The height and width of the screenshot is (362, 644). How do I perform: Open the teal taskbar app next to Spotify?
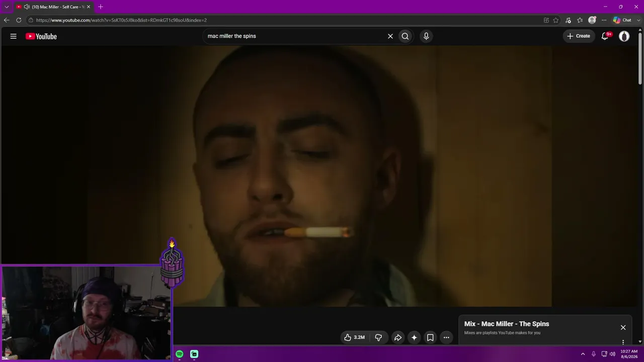click(x=194, y=354)
